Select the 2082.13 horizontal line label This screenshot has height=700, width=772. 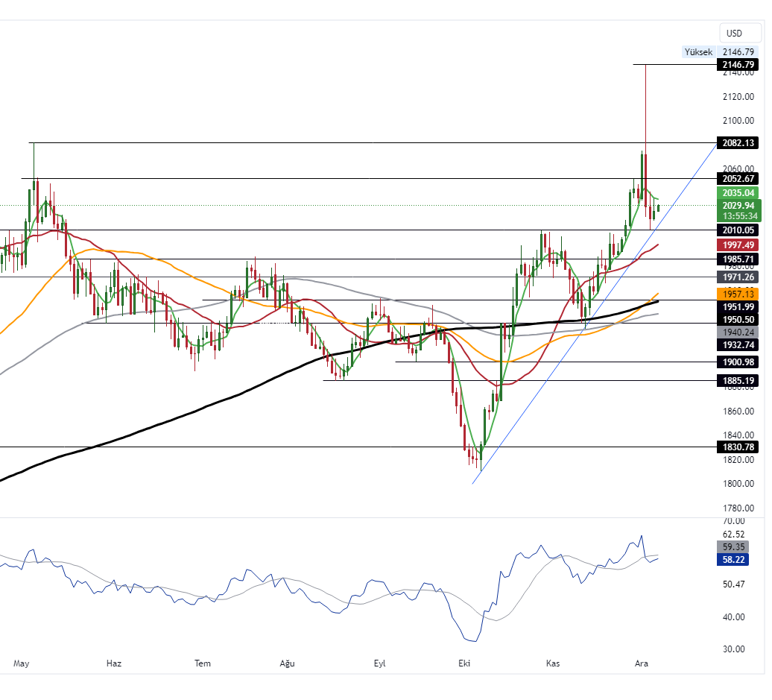738,143
